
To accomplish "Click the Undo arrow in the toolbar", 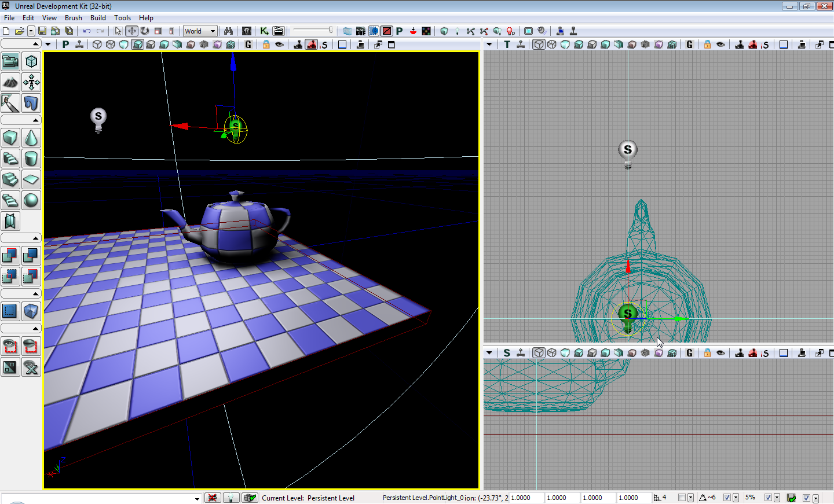I will (x=87, y=31).
